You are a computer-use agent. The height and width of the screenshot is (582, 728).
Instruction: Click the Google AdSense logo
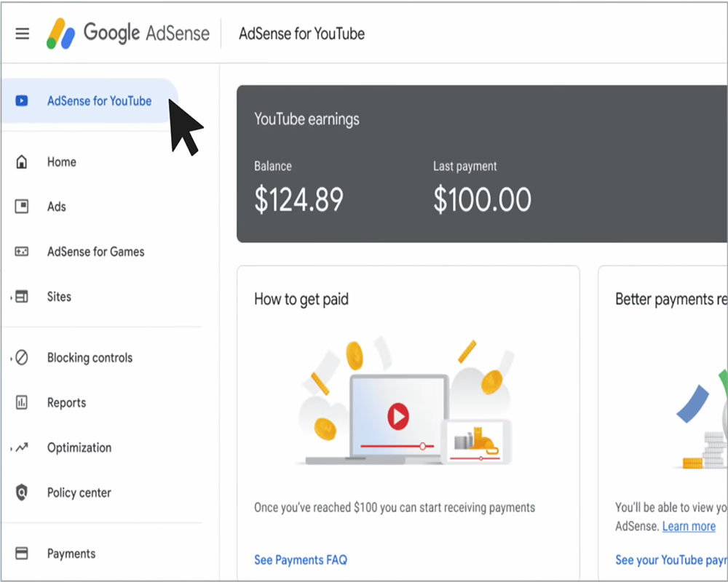127,33
